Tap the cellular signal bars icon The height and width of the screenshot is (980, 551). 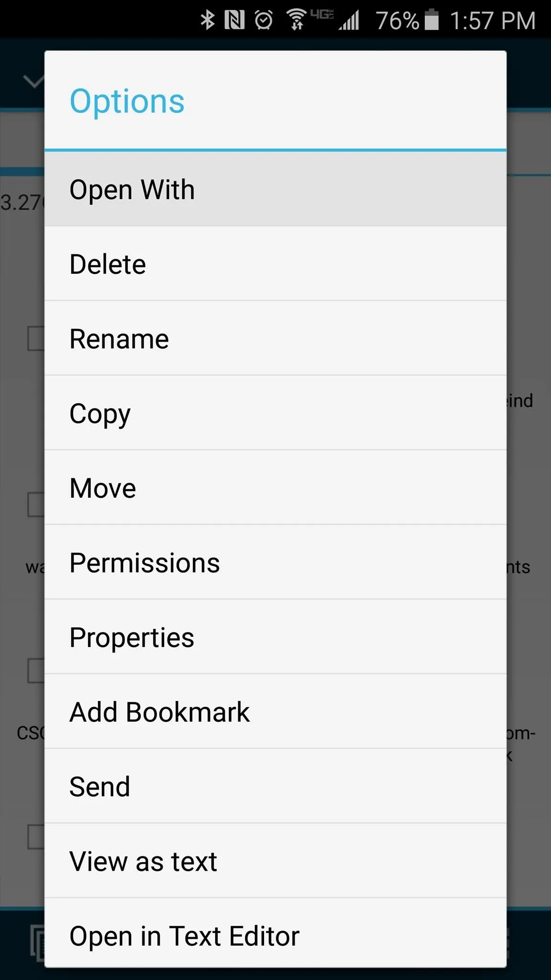pos(349,21)
